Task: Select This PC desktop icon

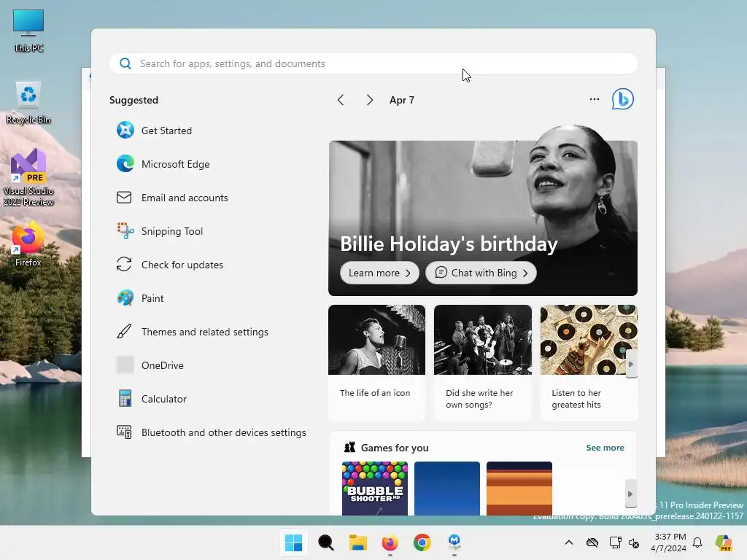Action: 28,31
